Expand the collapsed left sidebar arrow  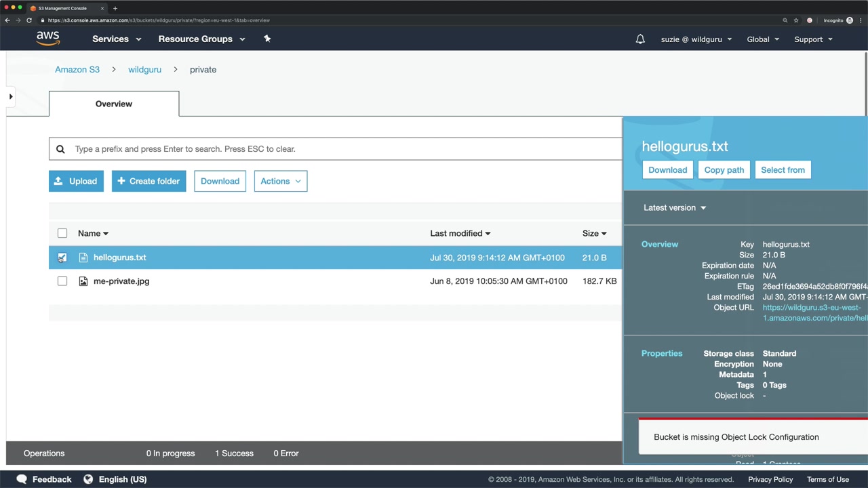(x=11, y=96)
